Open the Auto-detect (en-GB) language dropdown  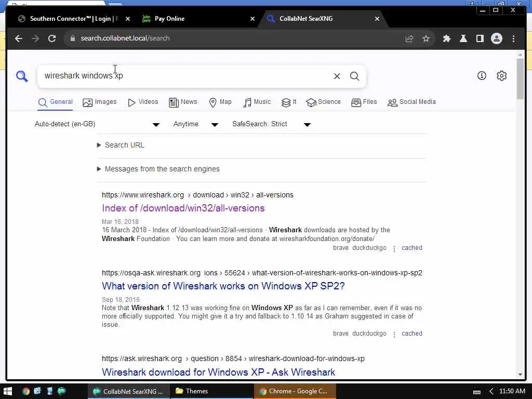[x=97, y=124]
